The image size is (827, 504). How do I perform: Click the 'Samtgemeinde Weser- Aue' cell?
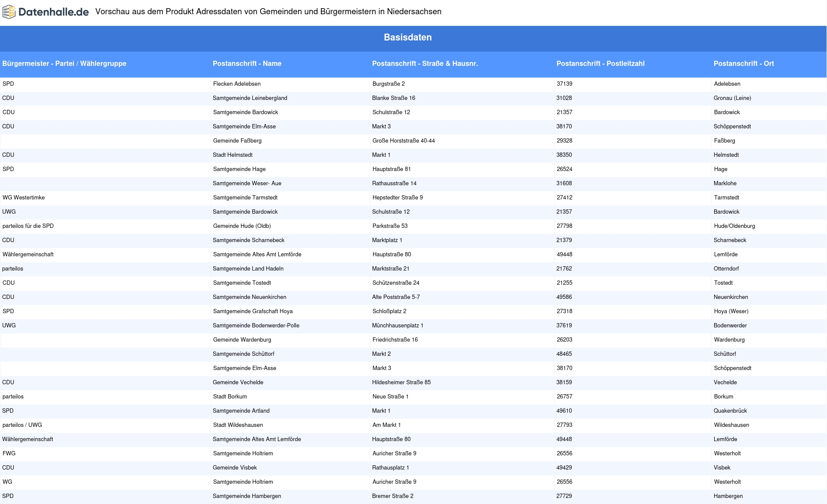click(x=290, y=184)
